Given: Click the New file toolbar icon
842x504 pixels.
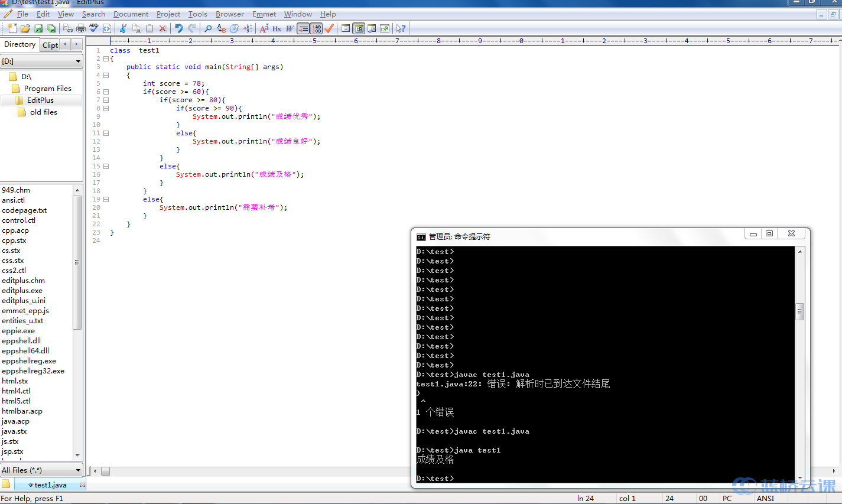Looking at the screenshot, I should coord(12,28).
